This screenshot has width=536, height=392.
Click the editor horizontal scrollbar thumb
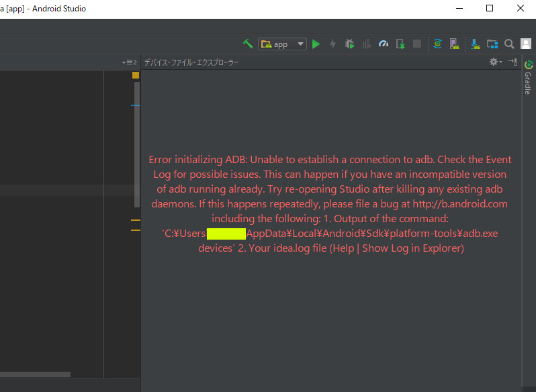[35, 375]
